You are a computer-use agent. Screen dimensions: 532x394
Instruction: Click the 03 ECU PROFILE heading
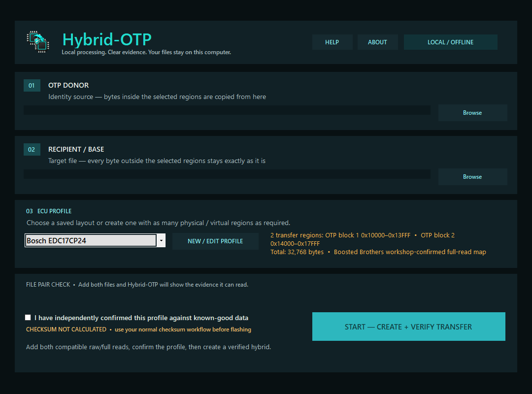coord(49,211)
